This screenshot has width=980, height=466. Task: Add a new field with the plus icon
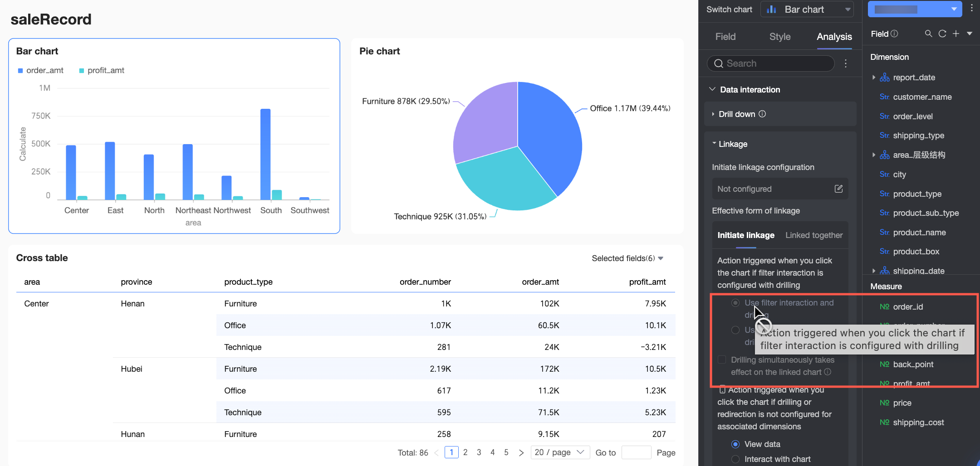pyautogui.click(x=956, y=34)
